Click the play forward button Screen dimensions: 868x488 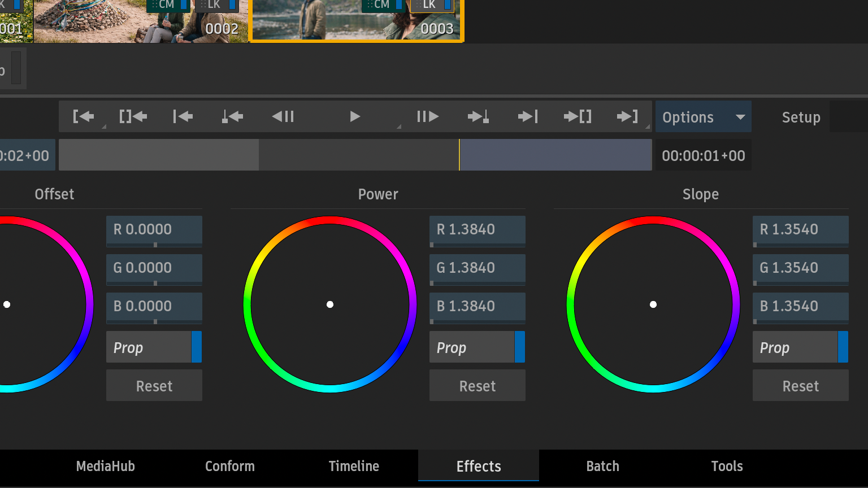tap(354, 117)
